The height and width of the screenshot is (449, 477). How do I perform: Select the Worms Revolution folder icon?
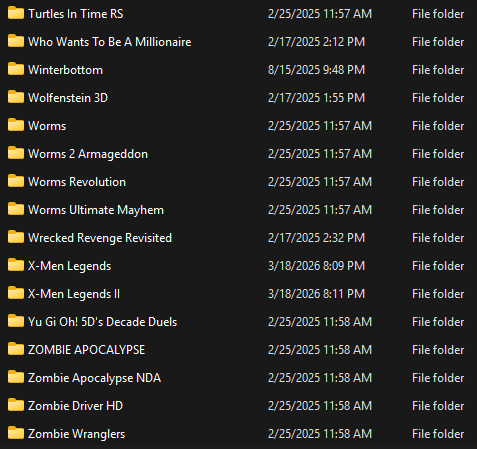tap(16, 181)
